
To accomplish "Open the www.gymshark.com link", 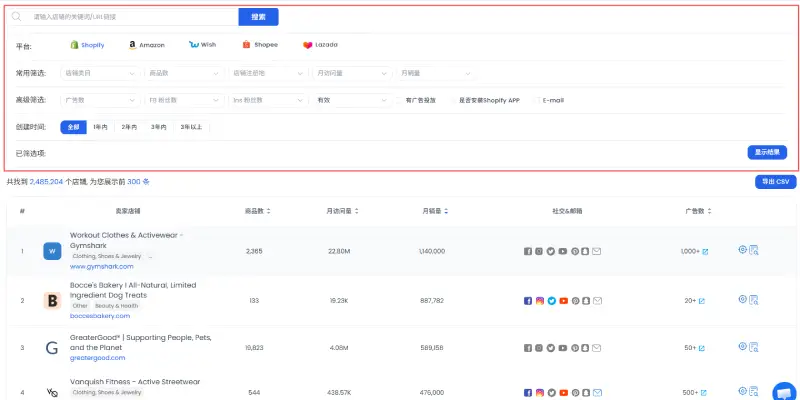I will (x=102, y=266).
